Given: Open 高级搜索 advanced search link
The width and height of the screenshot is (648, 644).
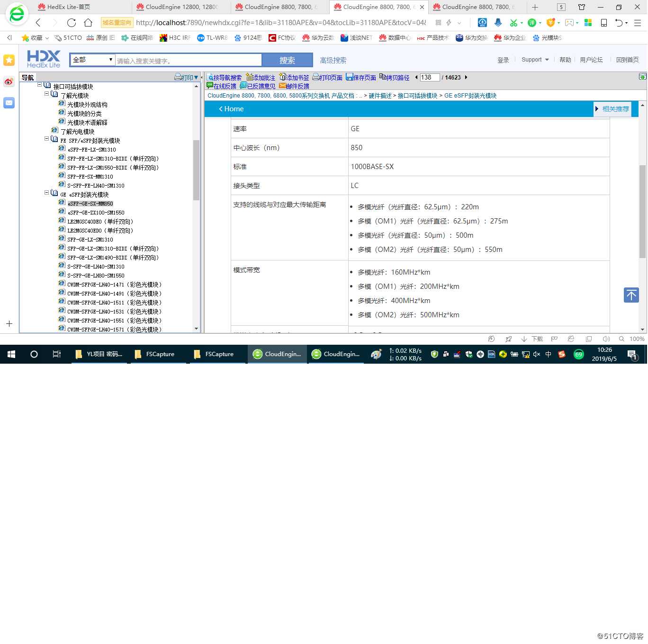Looking at the screenshot, I should pyautogui.click(x=333, y=60).
